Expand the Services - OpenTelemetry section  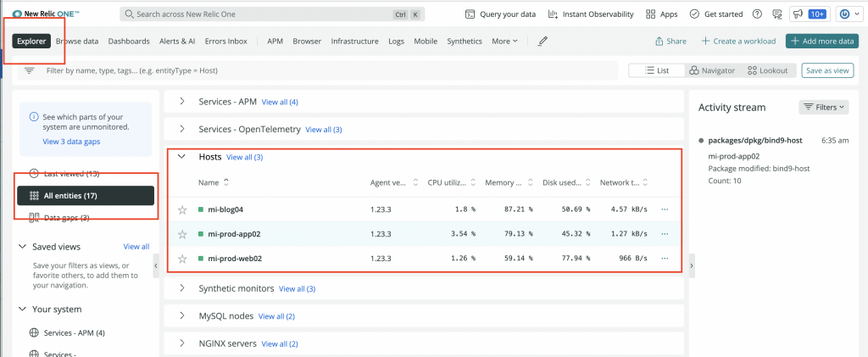pyautogui.click(x=182, y=129)
